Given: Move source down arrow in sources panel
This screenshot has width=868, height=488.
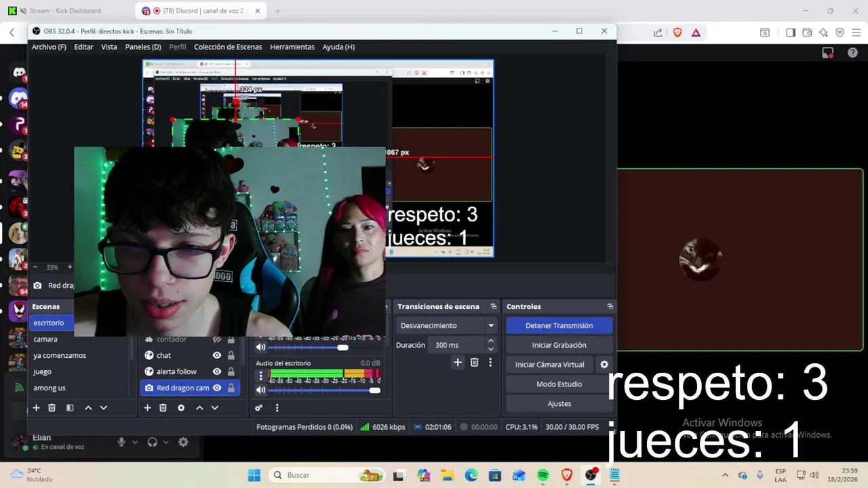Looking at the screenshot, I should click(215, 407).
